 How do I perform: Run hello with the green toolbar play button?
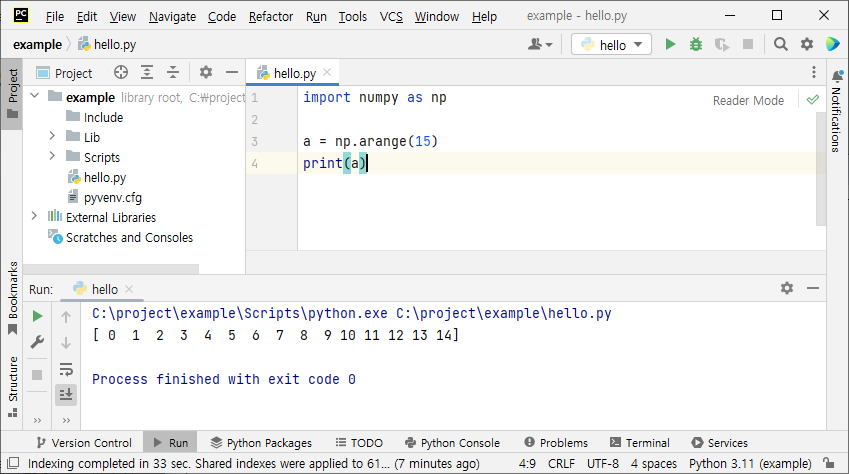point(670,44)
